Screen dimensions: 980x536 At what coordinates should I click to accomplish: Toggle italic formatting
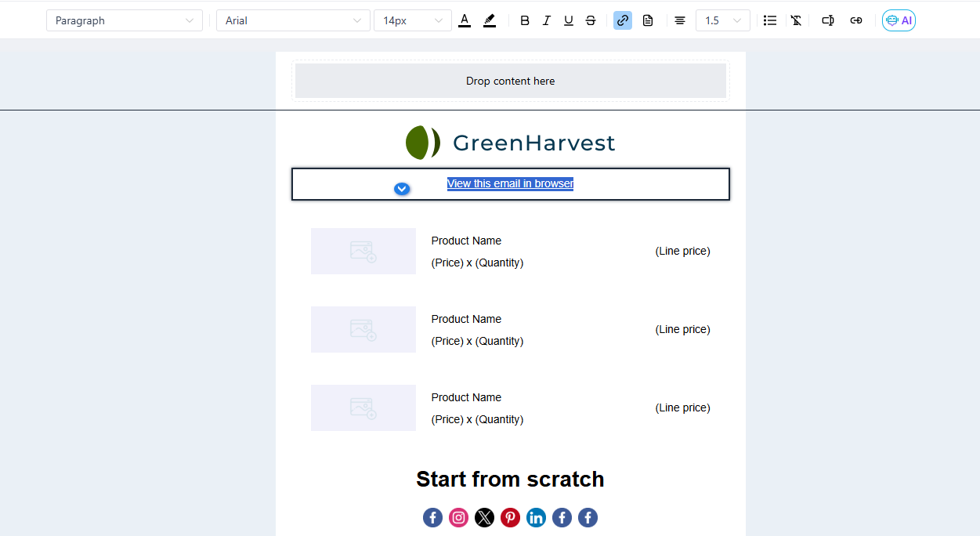pos(547,20)
